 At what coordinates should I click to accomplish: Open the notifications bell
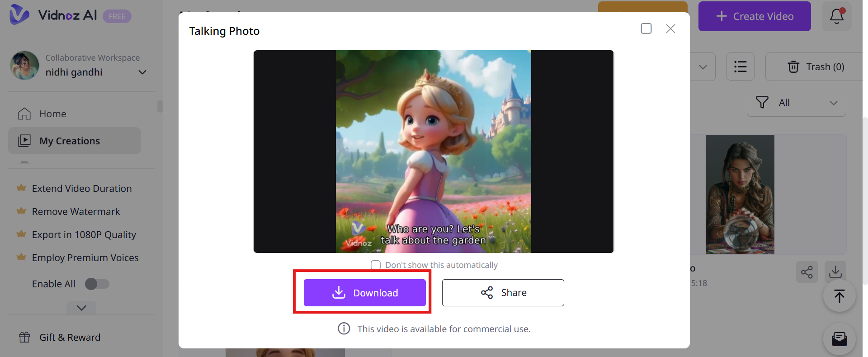click(x=836, y=16)
